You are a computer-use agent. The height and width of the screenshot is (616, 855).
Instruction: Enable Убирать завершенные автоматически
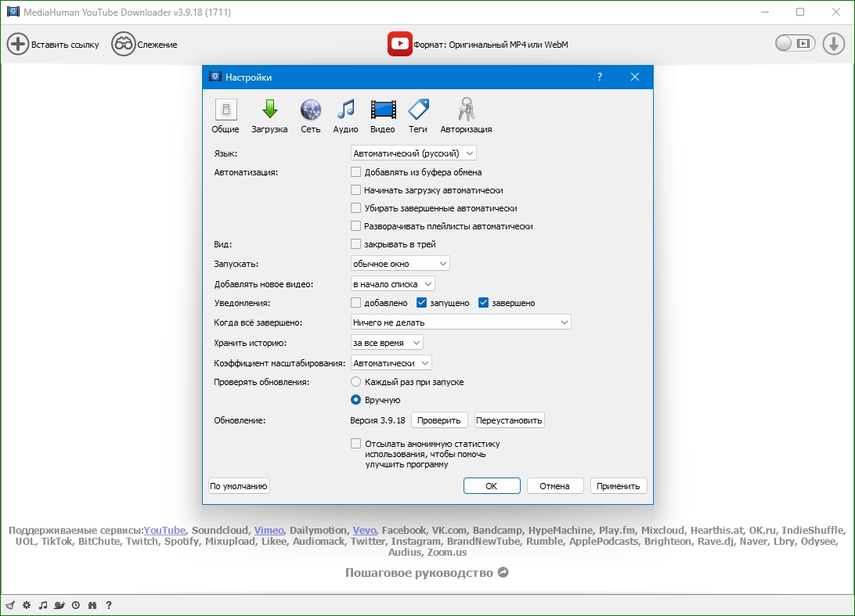click(355, 207)
